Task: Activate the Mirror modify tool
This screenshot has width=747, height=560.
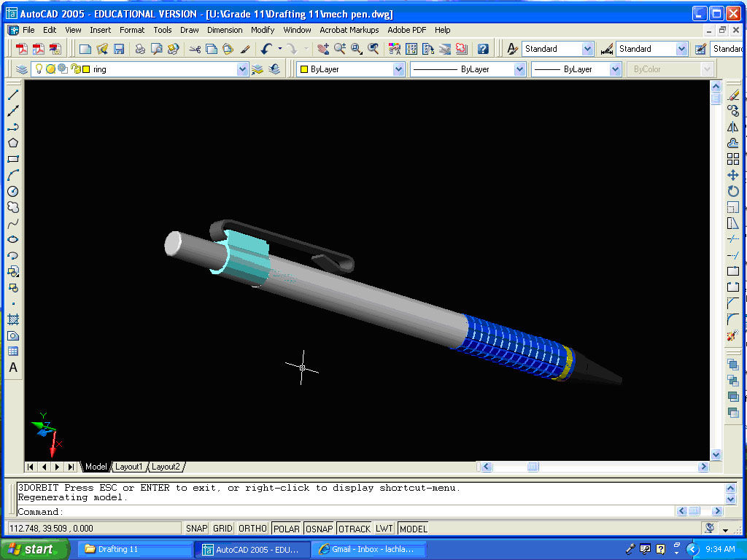Action: (733, 127)
